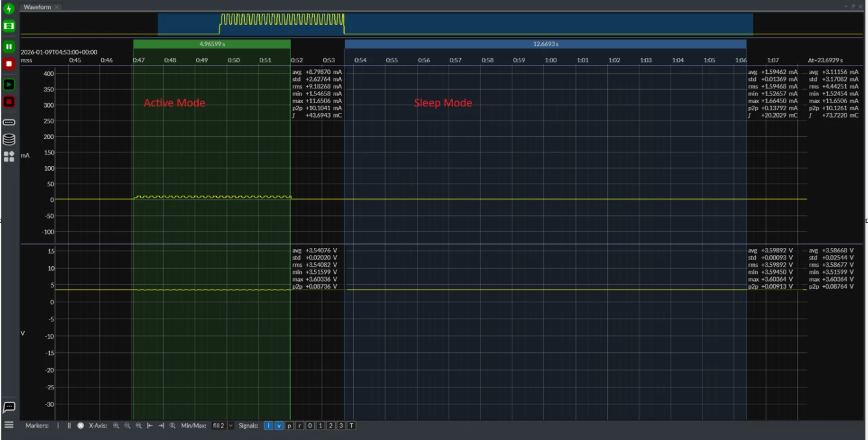
Task: Click the 'avg +3.11156 mA' overall statistic
Action: click(834, 73)
